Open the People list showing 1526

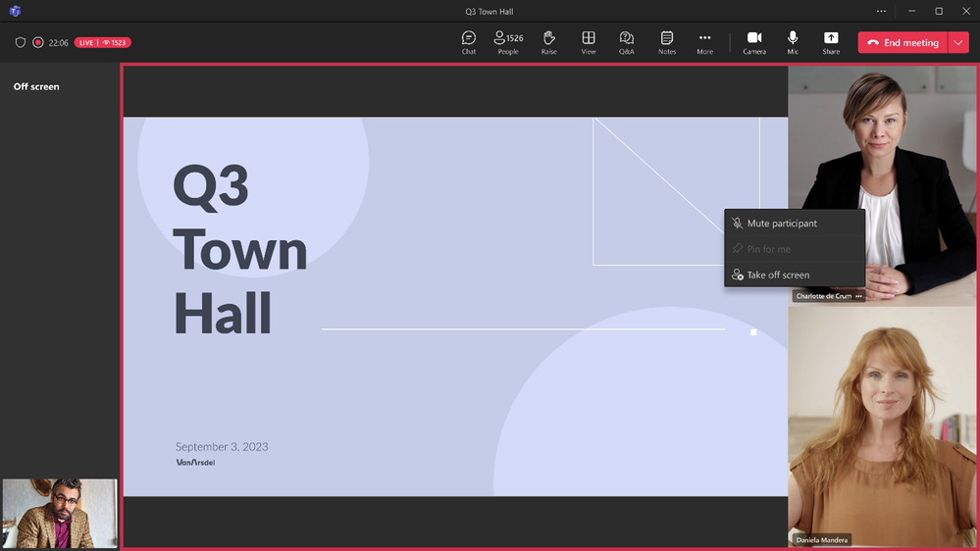click(508, 42)
